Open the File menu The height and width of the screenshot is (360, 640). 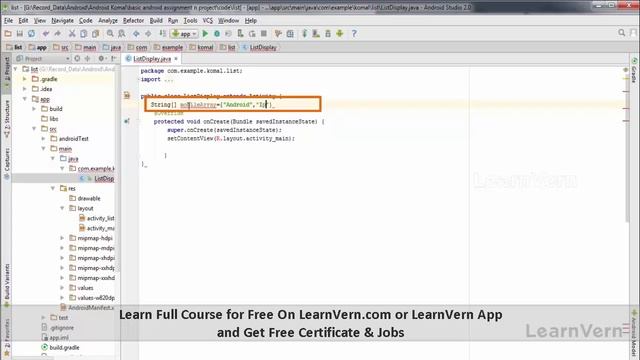point(9,20)
